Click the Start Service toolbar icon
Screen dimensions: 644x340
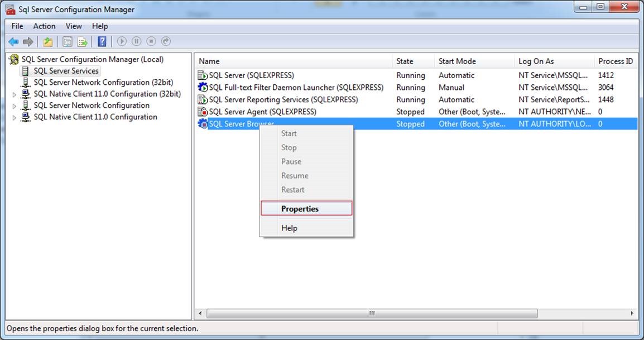[122, 41]
